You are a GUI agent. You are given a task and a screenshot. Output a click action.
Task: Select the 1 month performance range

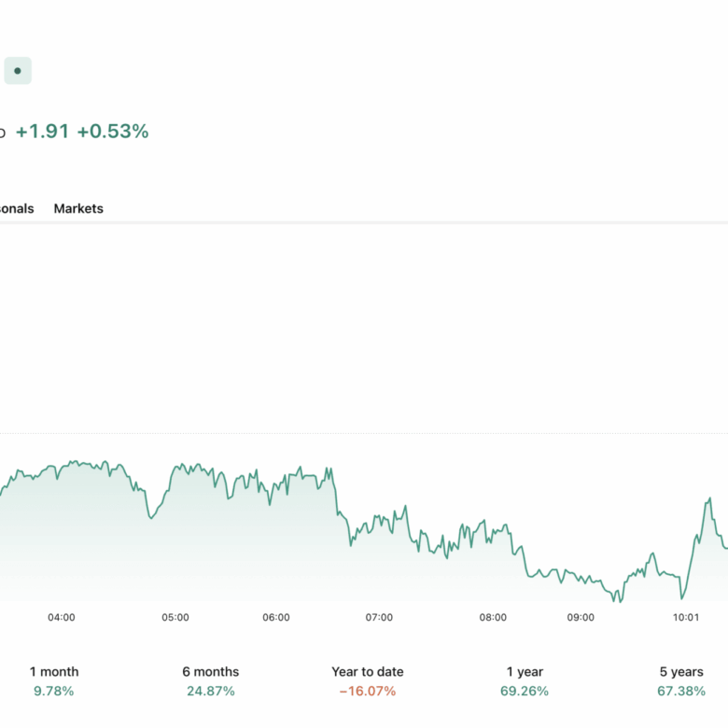point(54,680)
